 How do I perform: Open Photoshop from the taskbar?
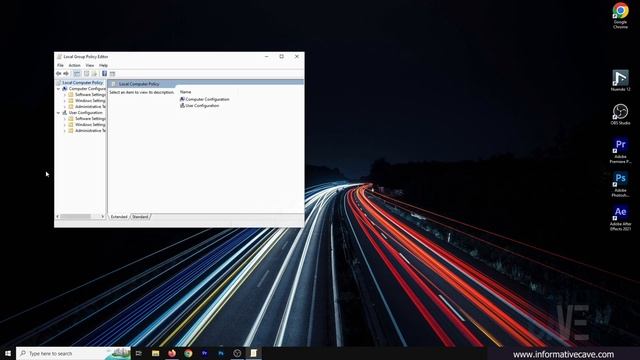click(x=221, y=353)
